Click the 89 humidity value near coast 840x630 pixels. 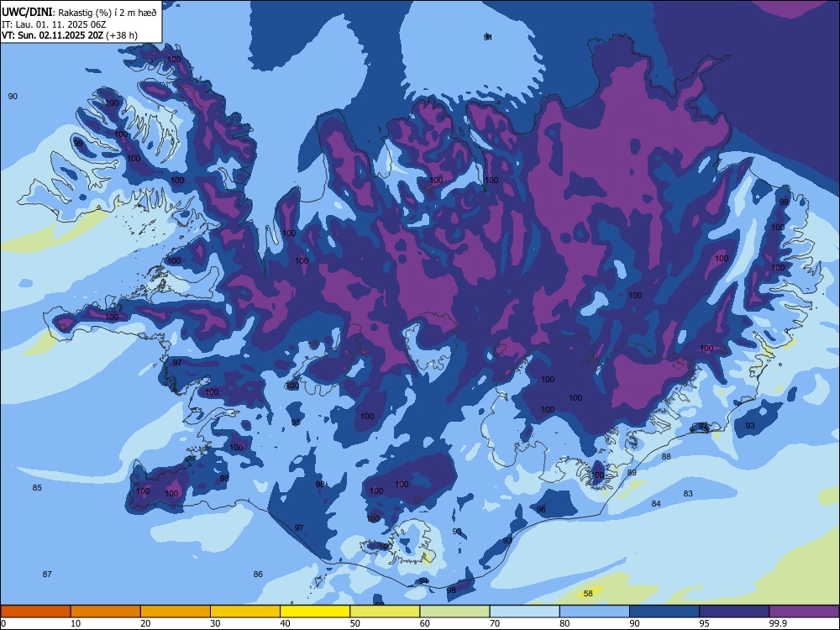point(633,472)
